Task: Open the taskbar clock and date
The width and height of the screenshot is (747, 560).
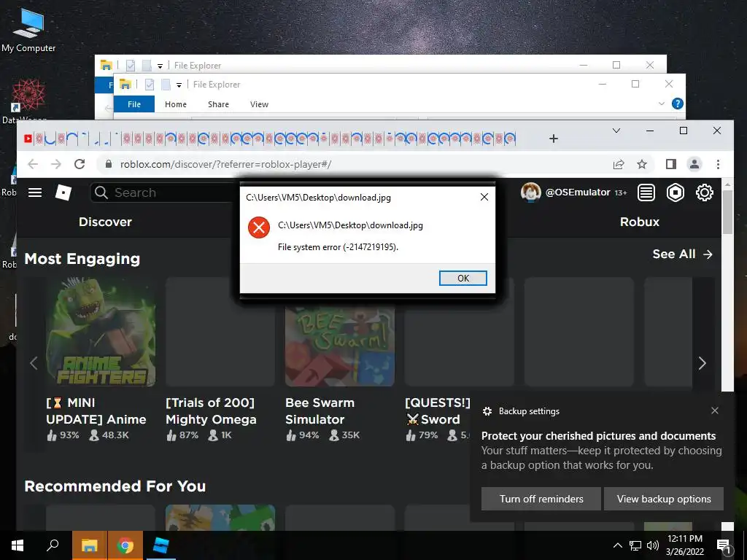Action: (x=684, y=545)
